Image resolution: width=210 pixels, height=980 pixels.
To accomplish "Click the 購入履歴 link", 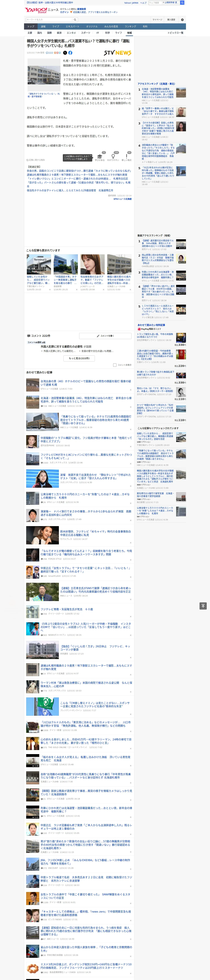I will 171,20.
